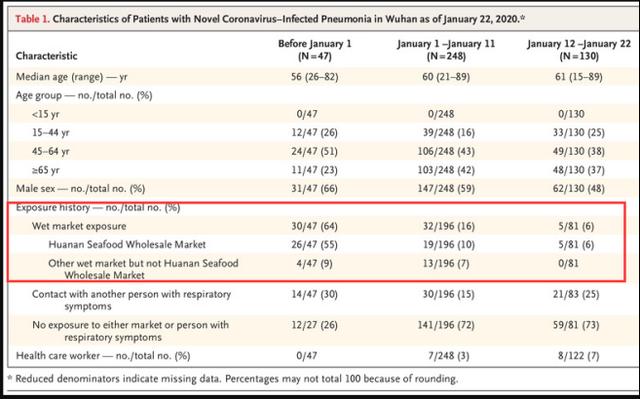The width and height of the screenshot is (640, 399).
Task: Click "Contact with another person with respiratory symptoms"
Action: tap(131, 300)
